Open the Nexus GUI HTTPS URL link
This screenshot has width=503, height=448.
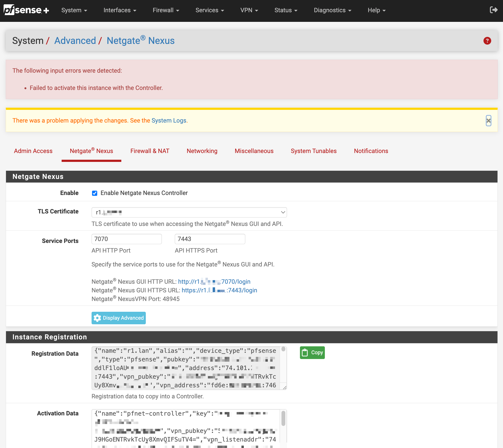point(219,290)
